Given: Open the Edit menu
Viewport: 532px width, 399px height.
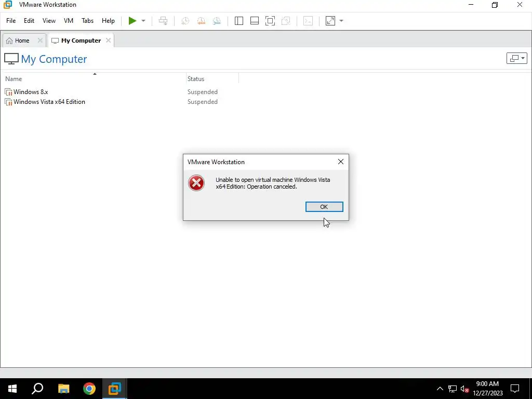Looking at the screenshot, I should [x=29, y=21].
